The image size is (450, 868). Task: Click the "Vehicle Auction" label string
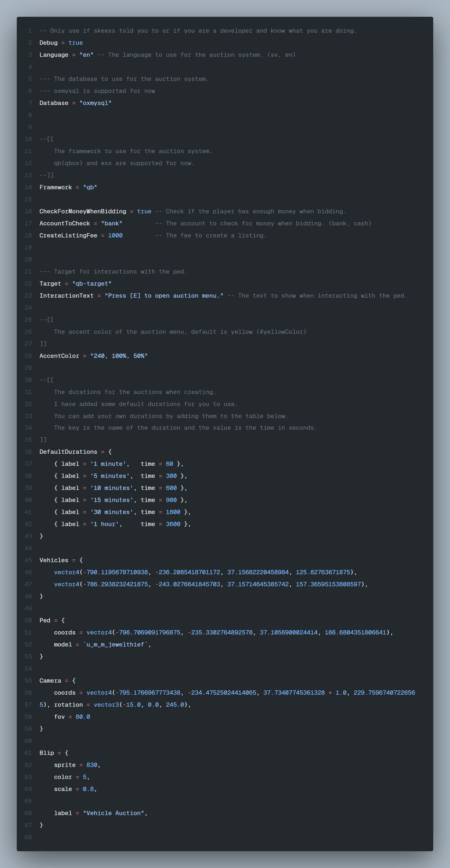113,813
